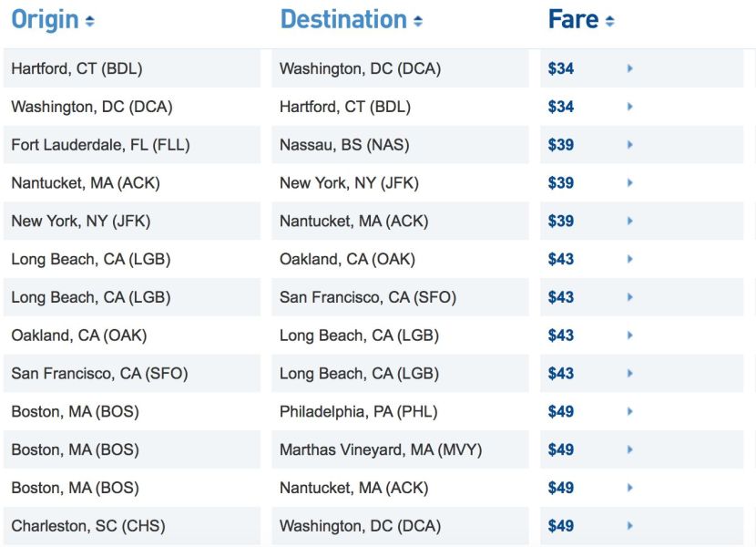Sort table by Fare column arrows
Image resolution: width=756 pixels, height=547 pixels.
[x=610, y=21]
